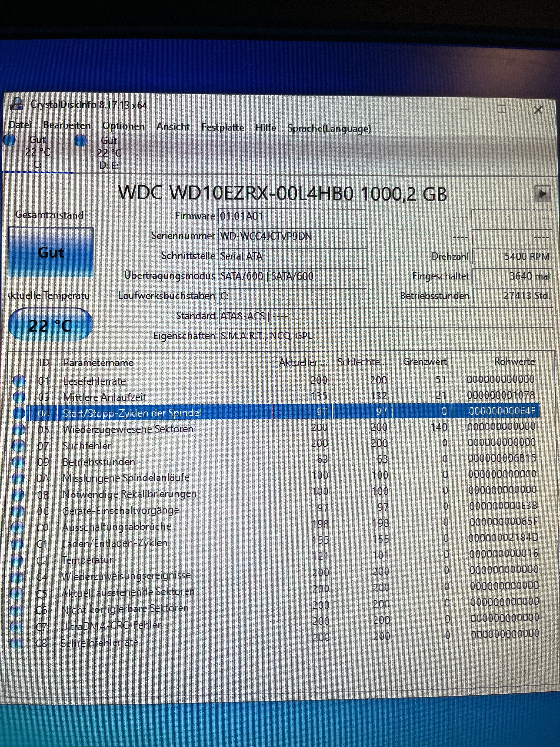Viewport: 560px width, 747px height.
Task: Click the status dot for Ausschaltungsabbrüche
Action: (18, 527)
